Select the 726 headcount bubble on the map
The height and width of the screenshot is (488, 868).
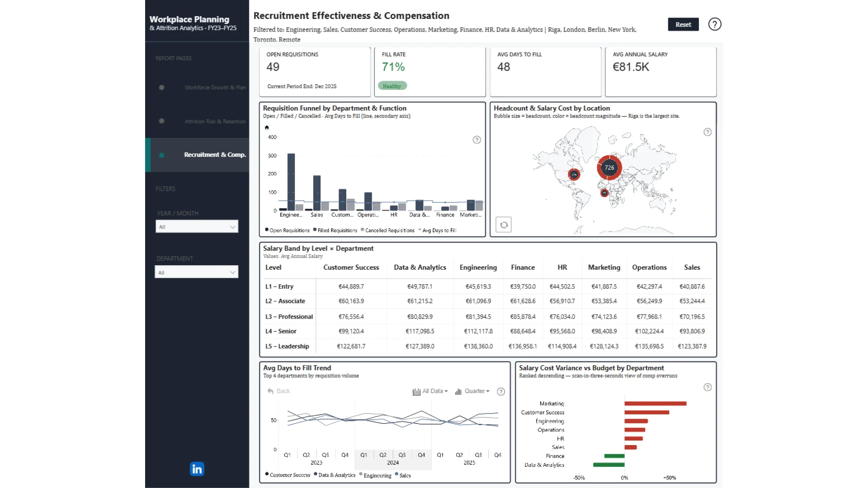coord(609,168)
